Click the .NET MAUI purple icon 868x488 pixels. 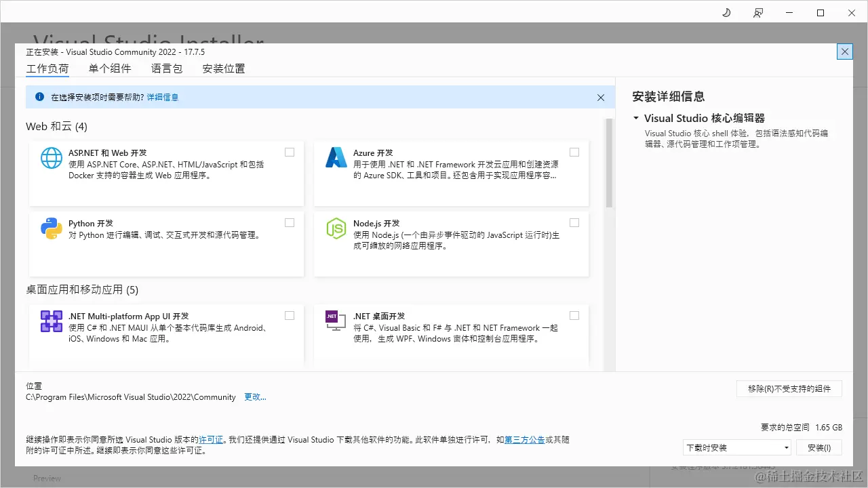coord(52,321)
